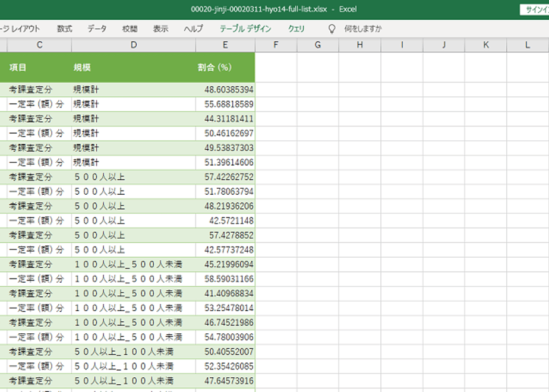The width and height of the screenshot is (549, 392).
Task: Select the cell containing 47.64573916
Action: tap(225, 381)
